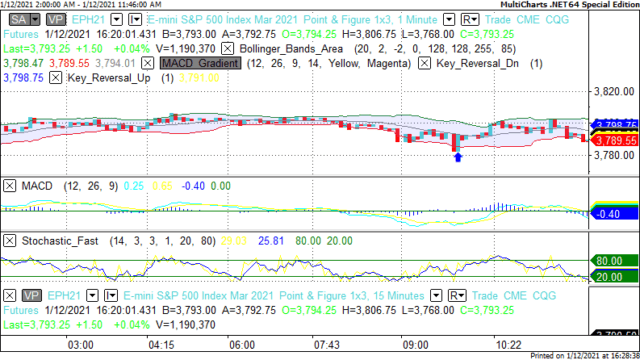Open the dropdown after '15 Minutes'
The width and height of the screenshot is (640, 360).
436,296
